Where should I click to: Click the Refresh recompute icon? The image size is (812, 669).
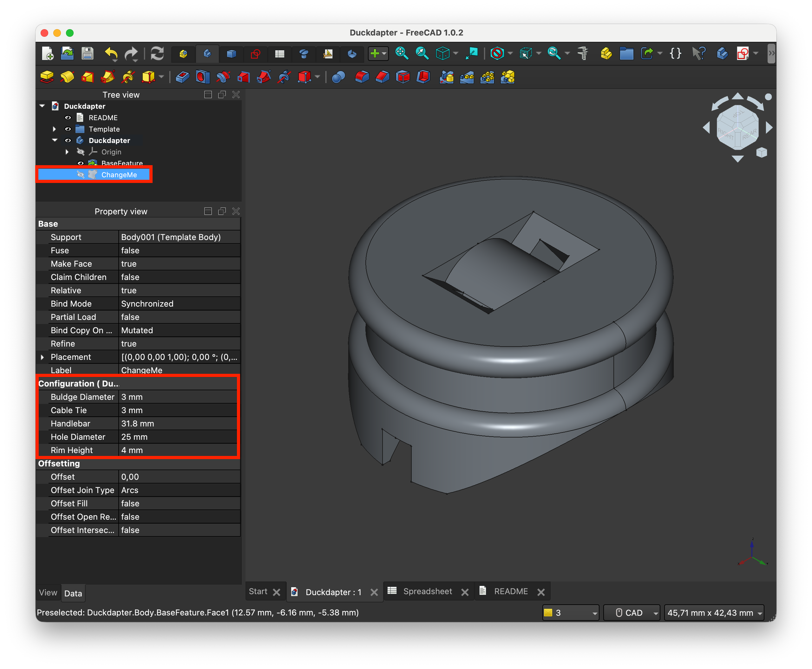click(157, 53)
